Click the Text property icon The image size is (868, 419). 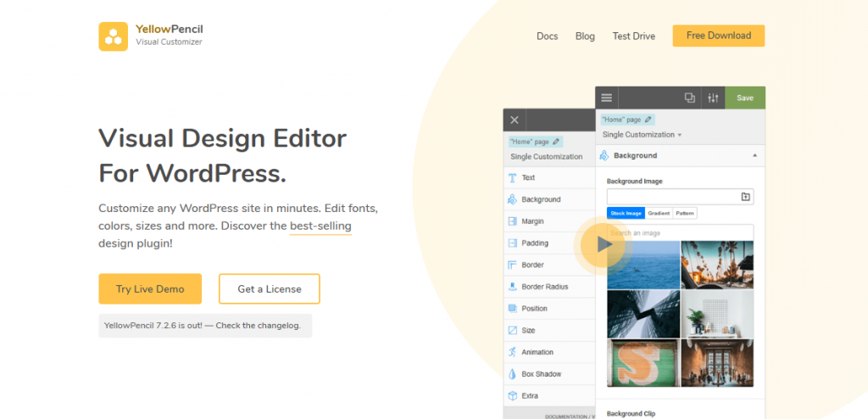point(513,178)
